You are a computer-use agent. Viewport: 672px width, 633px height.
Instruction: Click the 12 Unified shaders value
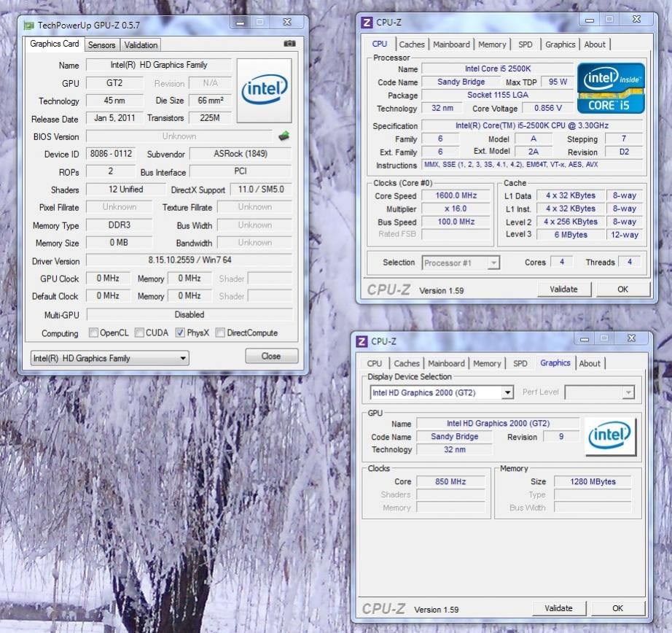pyautogui.click(x=125, y=189)
